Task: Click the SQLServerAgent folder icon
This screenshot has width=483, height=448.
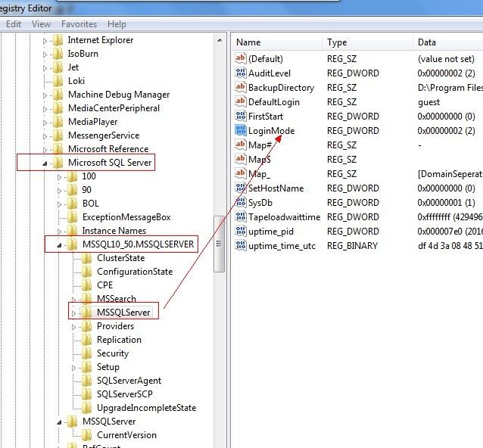Action: click(x=86, y=381)
